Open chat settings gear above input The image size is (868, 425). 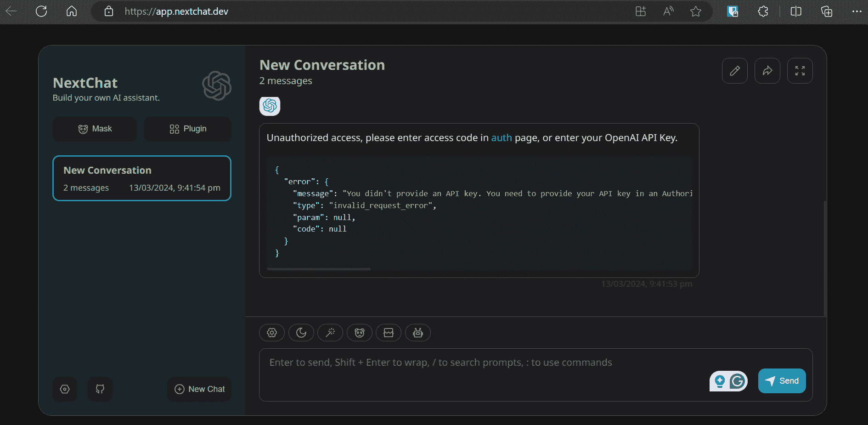[272, 333]
